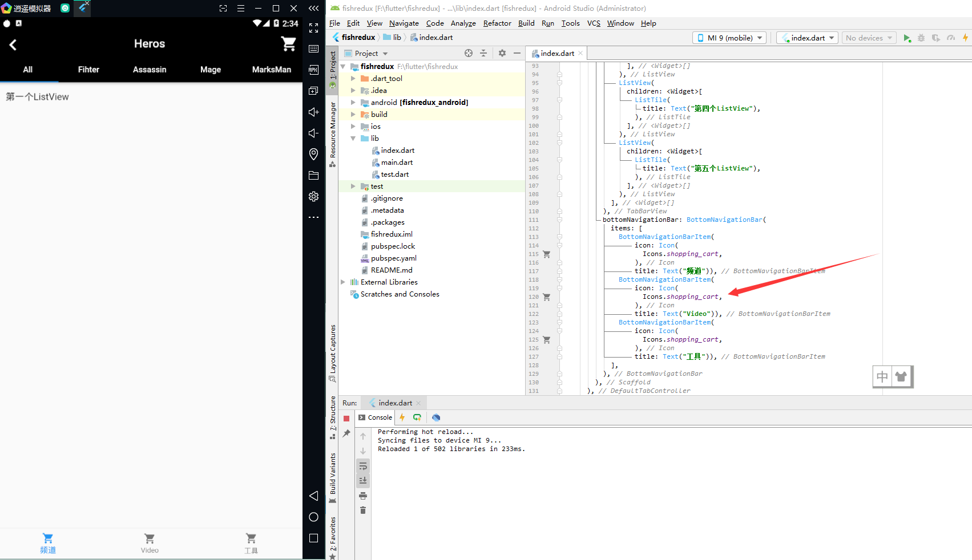Screen dimensions: 972x560
Task: Click the emulator APK install icon
Action: tap(313, 70)
